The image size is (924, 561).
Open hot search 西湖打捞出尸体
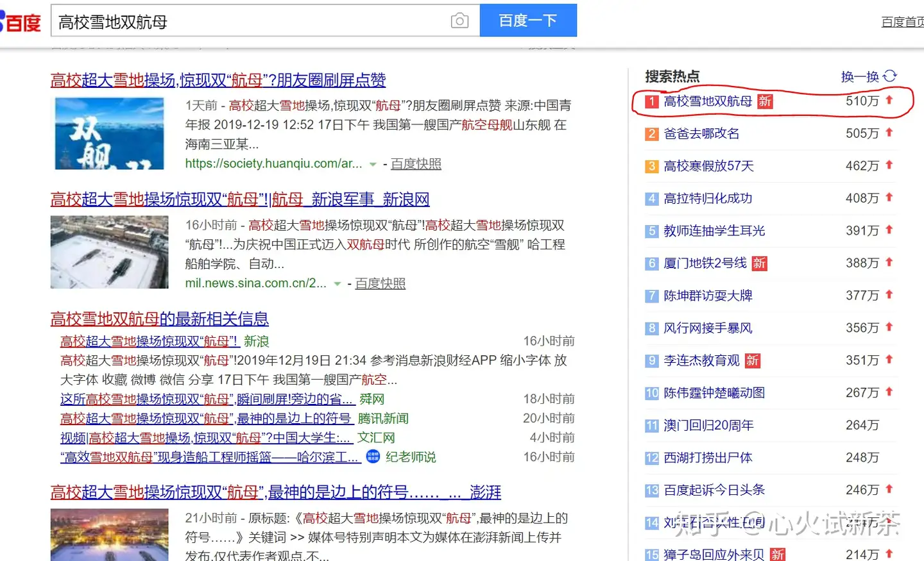click(708, 458)
